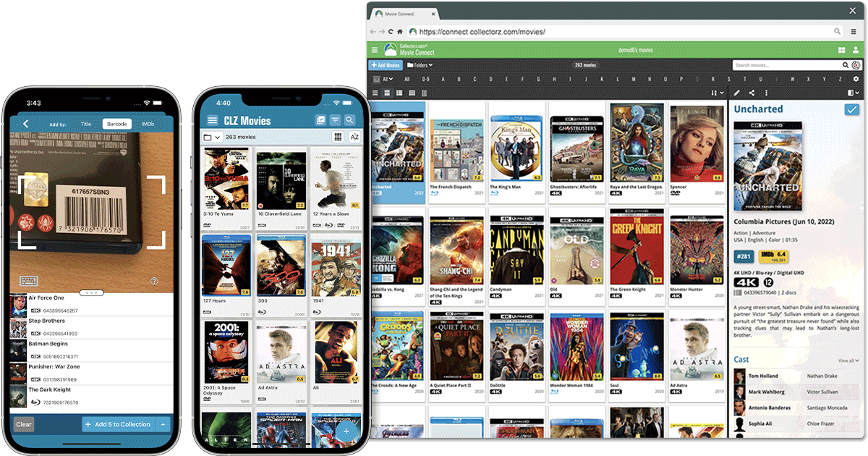Click browser home icon
868x456 pixels.
[x=400, y=32]
